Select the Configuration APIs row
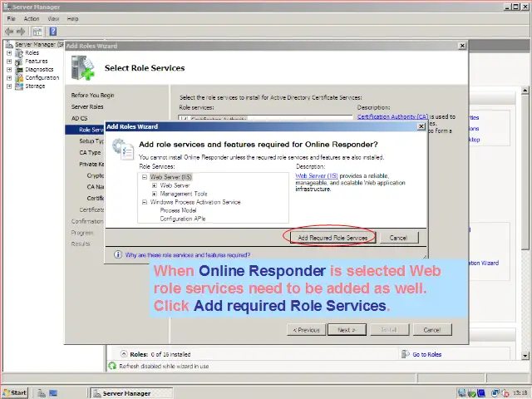 point(183,219)
